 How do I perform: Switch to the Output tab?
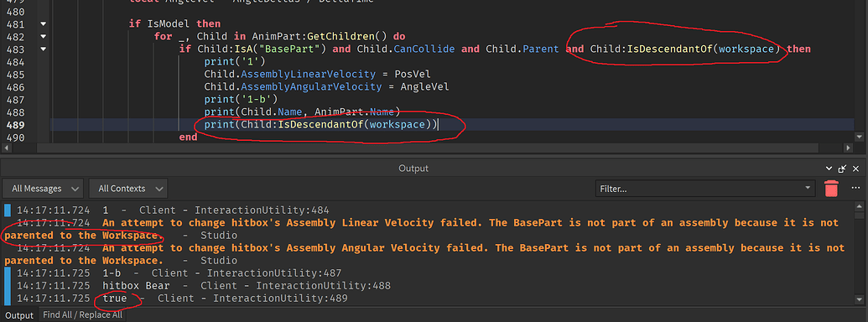(19, 315)
